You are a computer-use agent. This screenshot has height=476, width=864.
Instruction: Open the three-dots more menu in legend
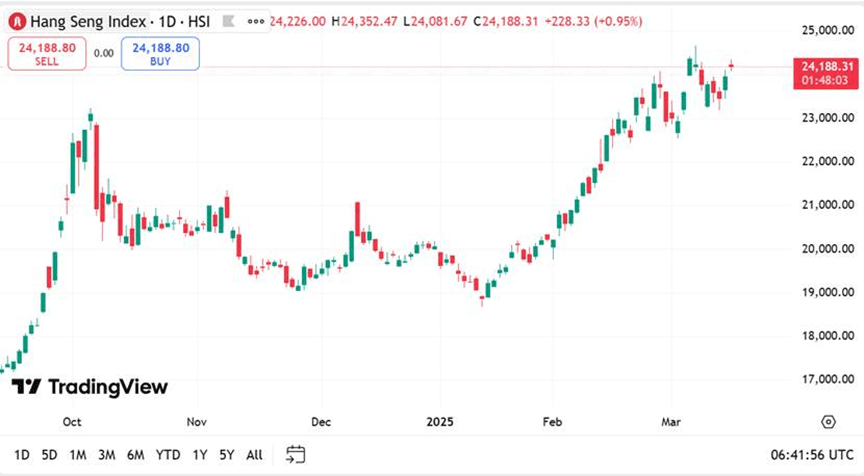point(261,19)
